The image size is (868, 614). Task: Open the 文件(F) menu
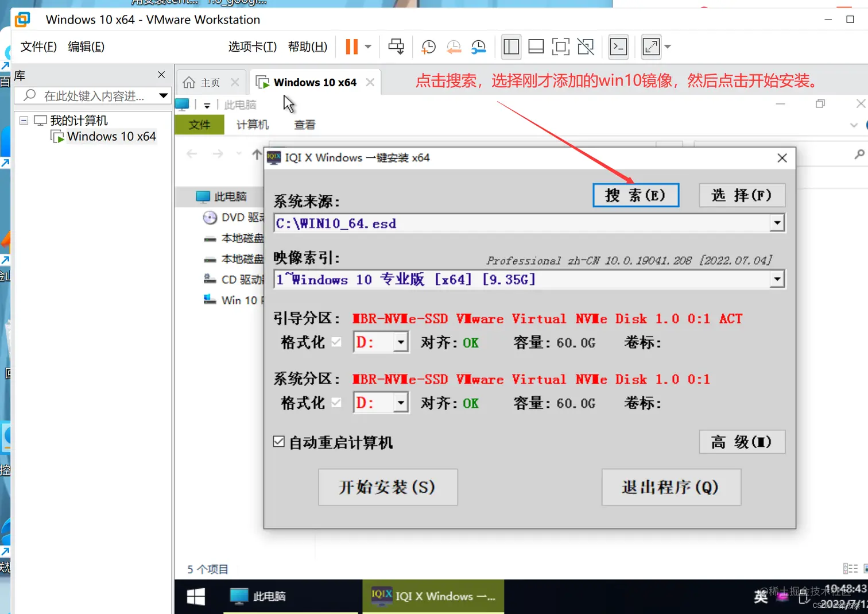tap(38, 47)
